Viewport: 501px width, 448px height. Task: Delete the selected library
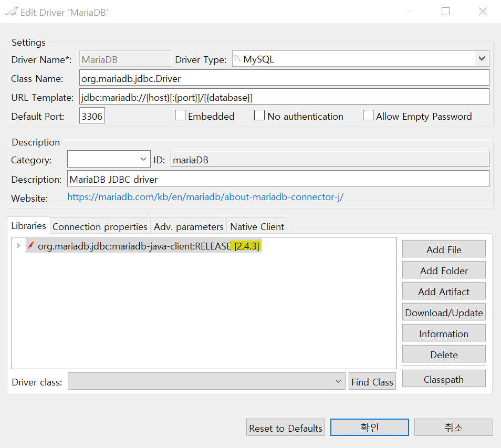(x=444, y=355)
